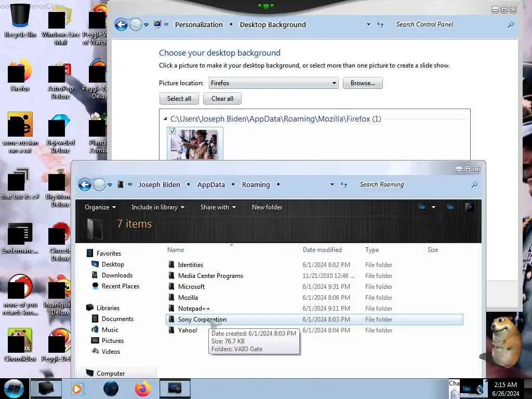Click Change your view icon

[x=422, y=207]
